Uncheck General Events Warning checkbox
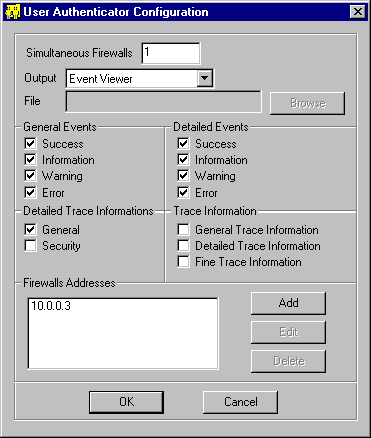Screen dimensions: 371x438 tap(30, 176)
